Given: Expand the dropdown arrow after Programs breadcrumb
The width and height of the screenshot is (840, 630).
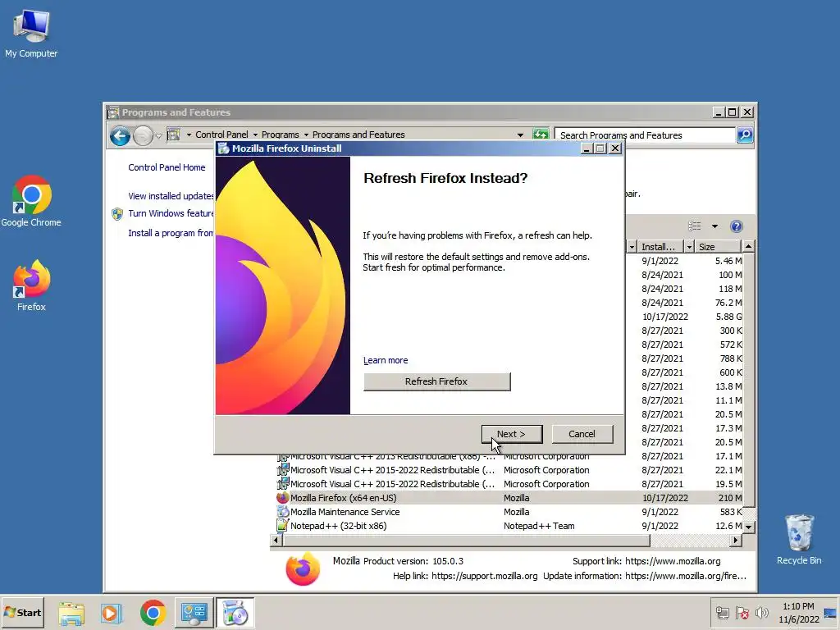Looking at the screenshot, I should 307,135.
